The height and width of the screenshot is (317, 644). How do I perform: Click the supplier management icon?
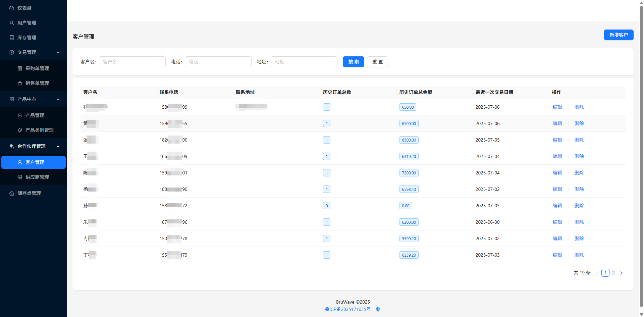tap(20, 177)
